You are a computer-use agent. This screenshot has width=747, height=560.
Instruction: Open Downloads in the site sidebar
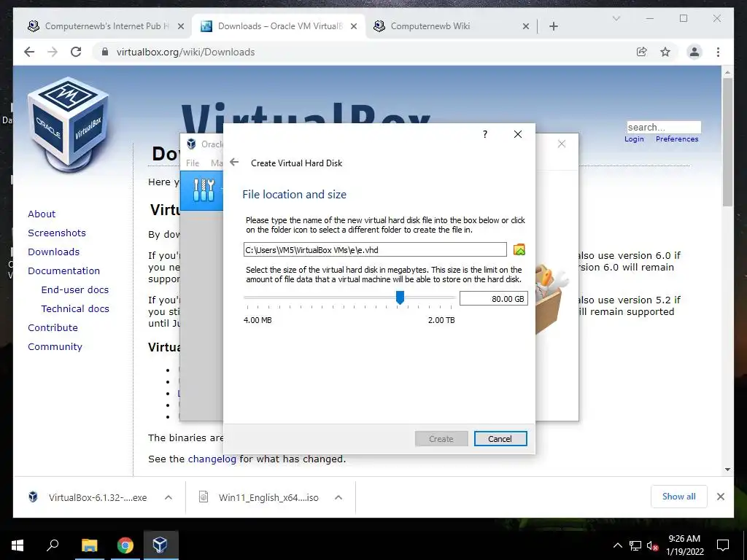coord(53,252)
